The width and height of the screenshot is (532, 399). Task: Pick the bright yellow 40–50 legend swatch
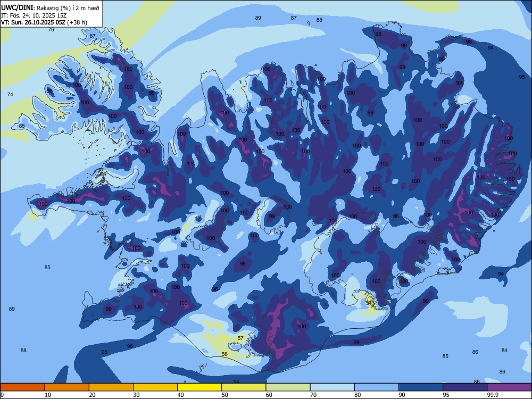point(199,387)
